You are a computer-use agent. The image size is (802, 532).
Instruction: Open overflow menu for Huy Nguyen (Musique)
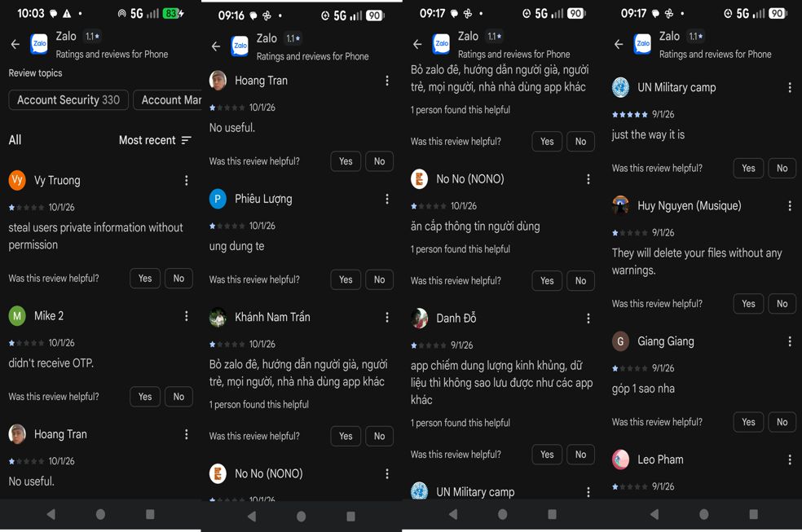790,206
